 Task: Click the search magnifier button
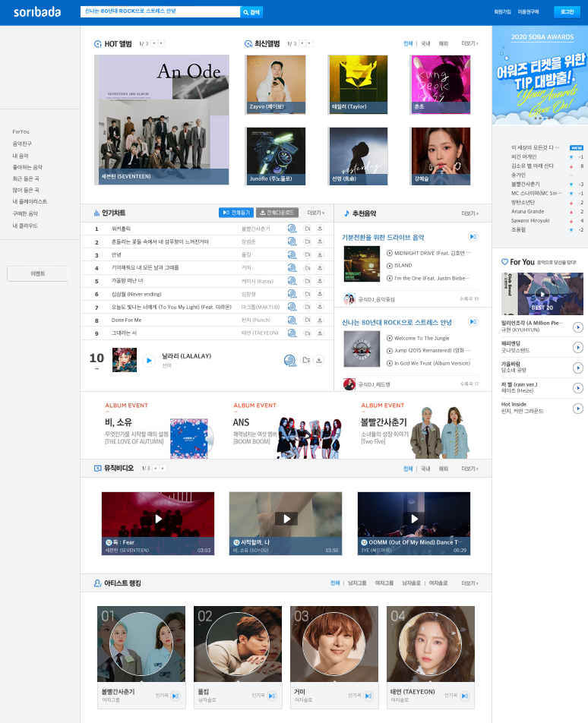click(x=251, y=12)
